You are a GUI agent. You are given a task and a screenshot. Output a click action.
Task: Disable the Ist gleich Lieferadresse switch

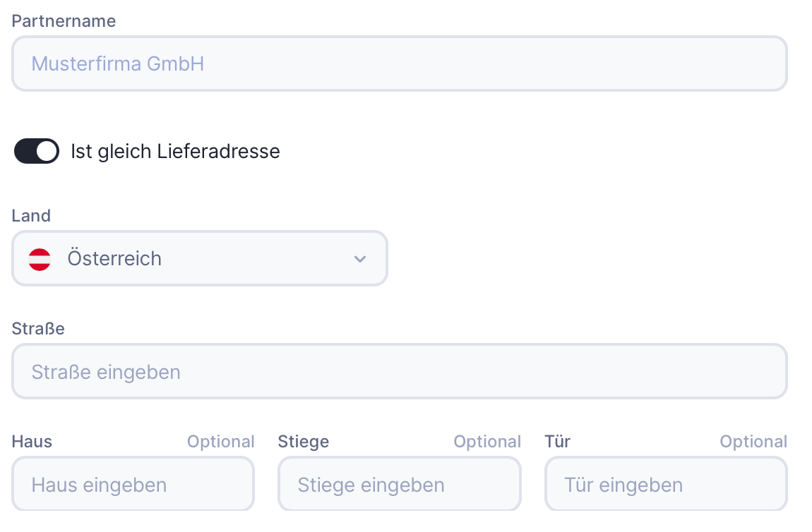(37, 151)
